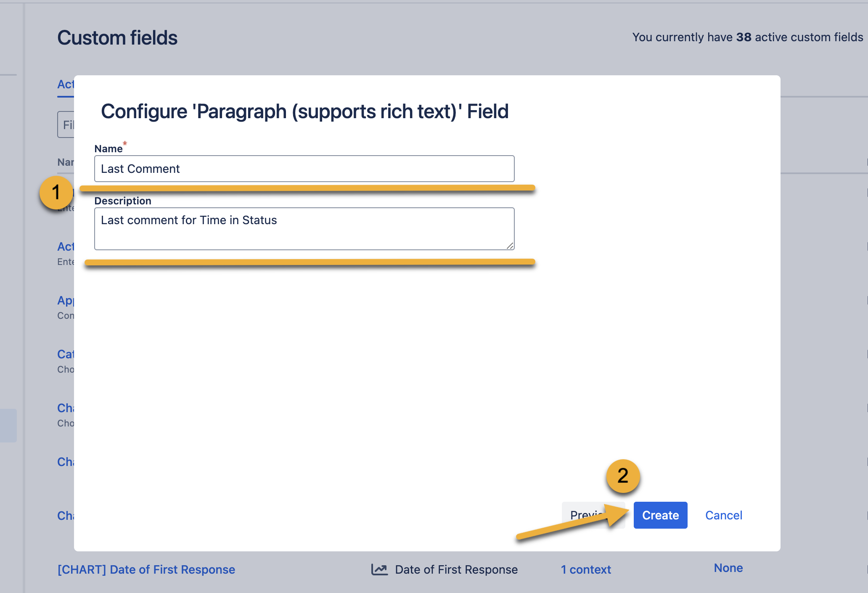This screenshot has width=868, height=593.
Task: Click the step 2 numbered badge
Action: pyautogui.click(x=622, y=476)
